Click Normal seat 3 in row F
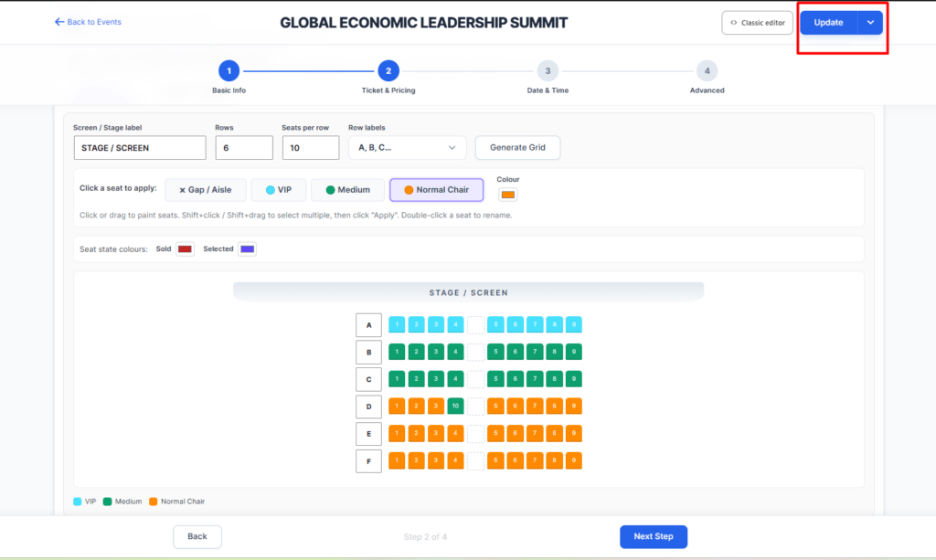 pyautogui.click(x=436, y=460)
